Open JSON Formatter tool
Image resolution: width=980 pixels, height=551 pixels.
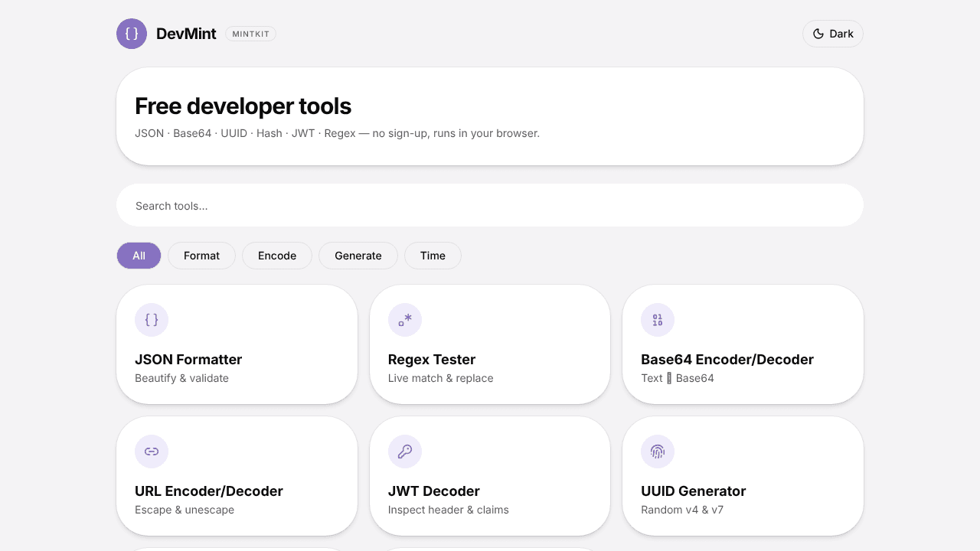click(237, 344)
